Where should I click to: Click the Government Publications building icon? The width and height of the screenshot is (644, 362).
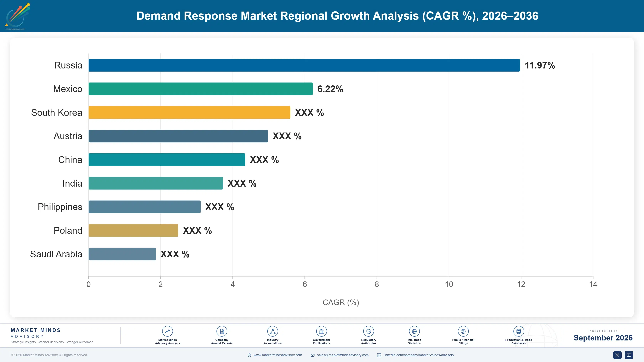point(321,331)
